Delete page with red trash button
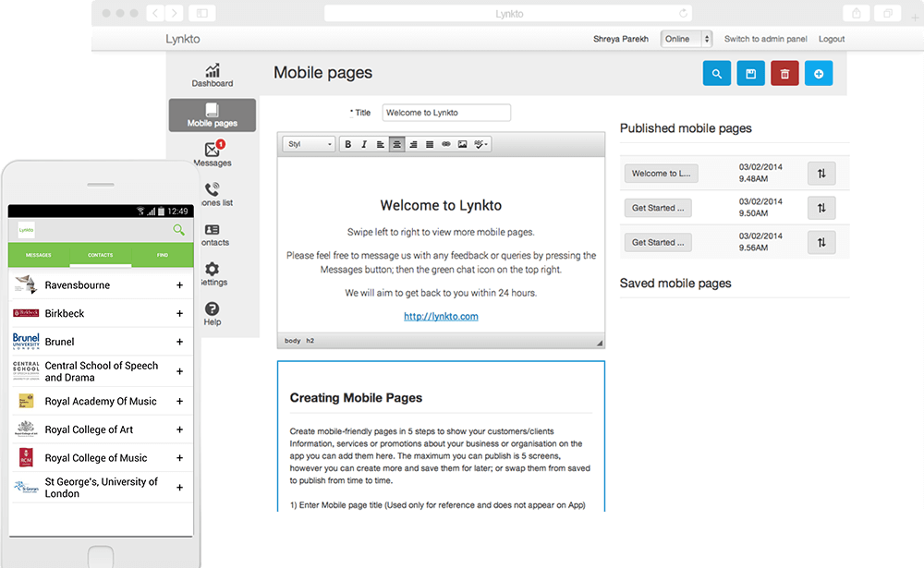 [784, 74]
